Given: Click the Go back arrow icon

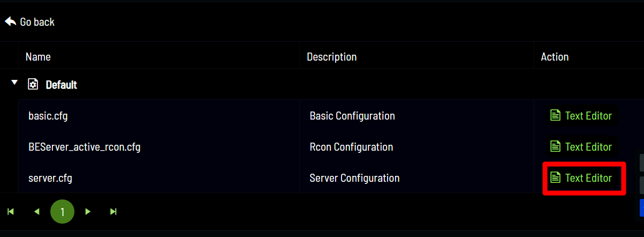Looking at the screenshot, I should pyautogui.click(x=10, y=21).
